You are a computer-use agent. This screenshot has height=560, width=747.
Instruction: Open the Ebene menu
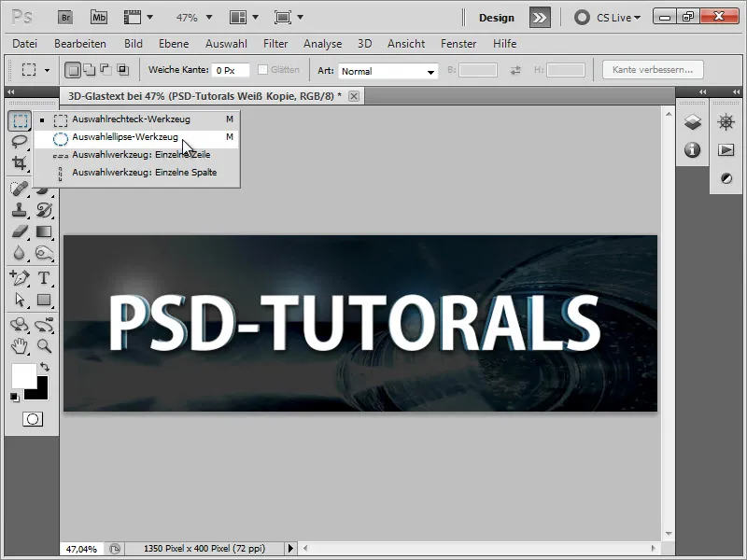[x=174, y=44]
